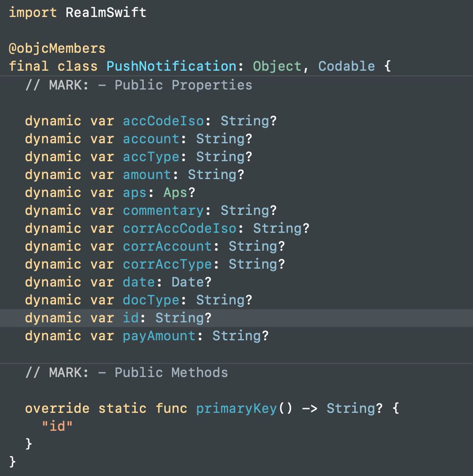Screen dimensions: 473x476
Task: Click the String type on the corrAccCodeIso line
Action: pos(277,229)
